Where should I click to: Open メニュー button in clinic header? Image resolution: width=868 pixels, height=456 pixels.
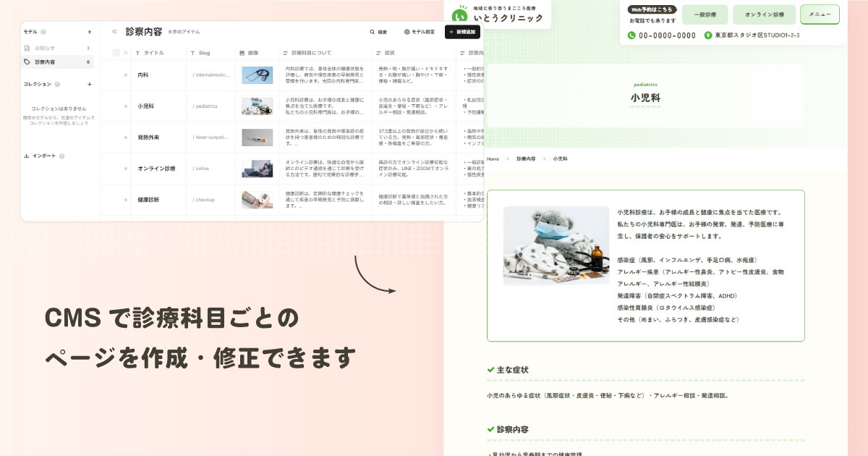820,14
